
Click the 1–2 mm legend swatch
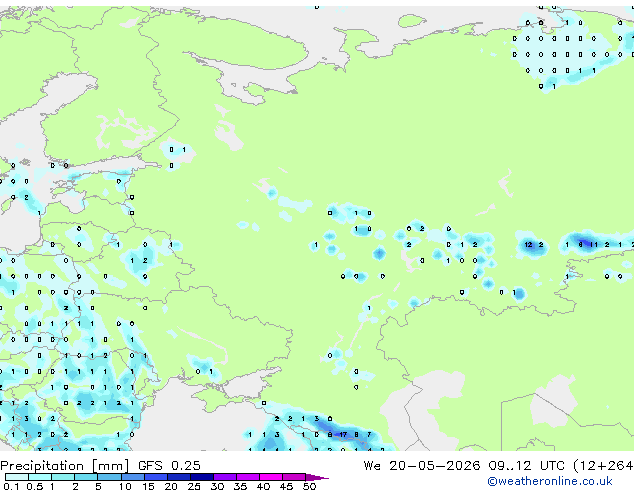[x=63, y=477]
